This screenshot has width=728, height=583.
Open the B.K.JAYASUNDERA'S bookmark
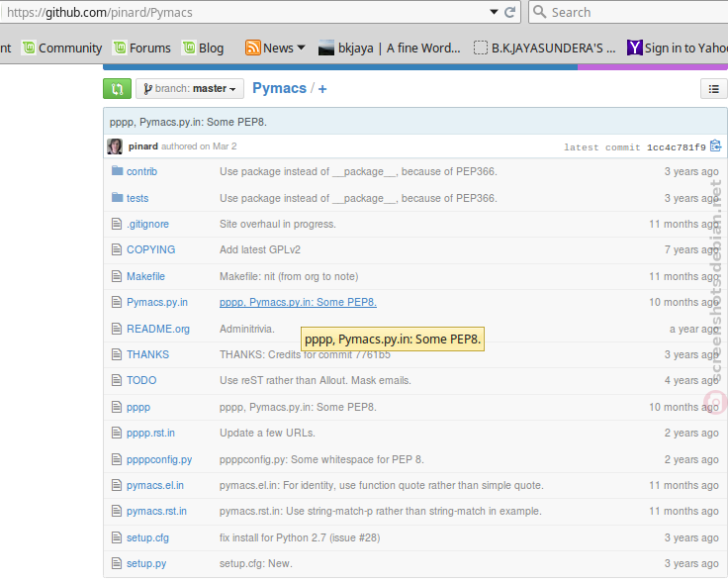click(x=545, y=48)
